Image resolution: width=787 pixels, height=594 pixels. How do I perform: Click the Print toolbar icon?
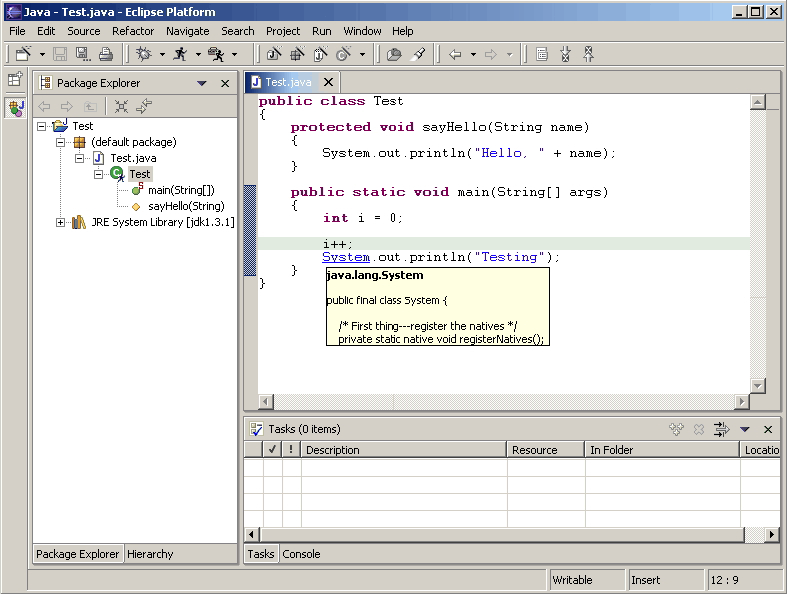[x=105, y=54]
